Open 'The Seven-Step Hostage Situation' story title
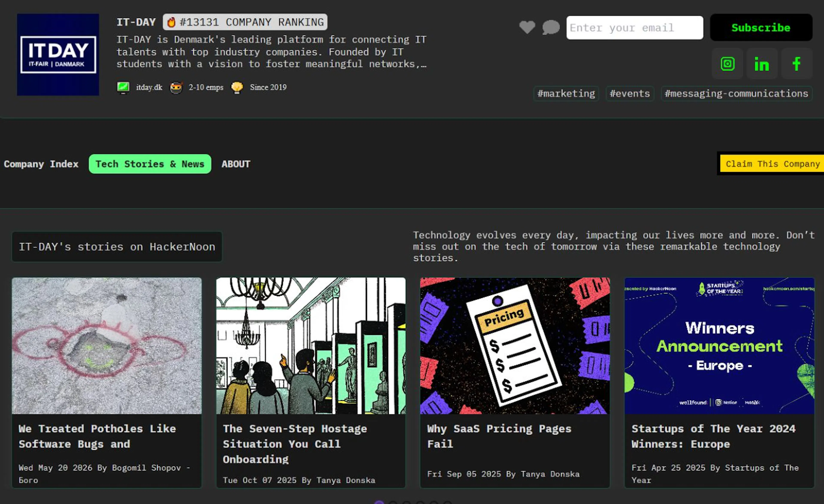This screenshot has width=824, height=504. tap(295, 444)
